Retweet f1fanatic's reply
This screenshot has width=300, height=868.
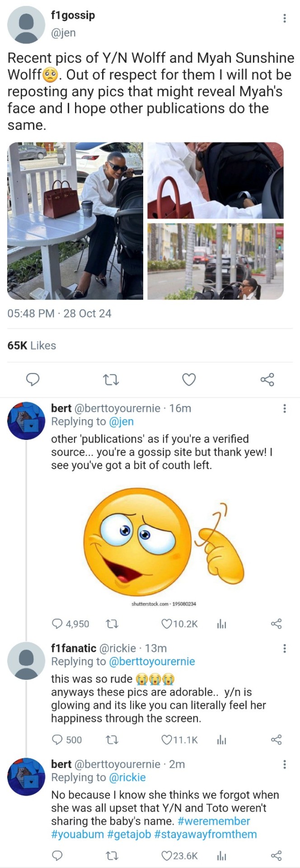(x=111, y=740)
